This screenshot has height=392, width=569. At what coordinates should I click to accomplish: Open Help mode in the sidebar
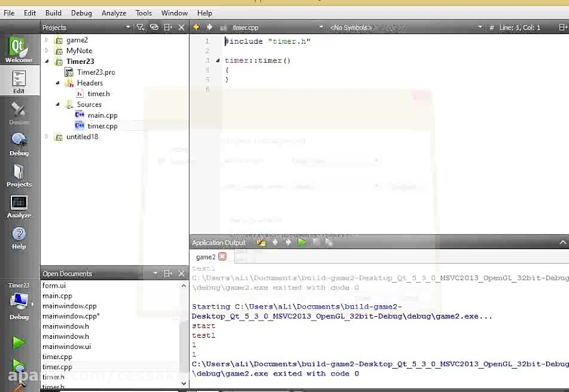pos(18,236)
